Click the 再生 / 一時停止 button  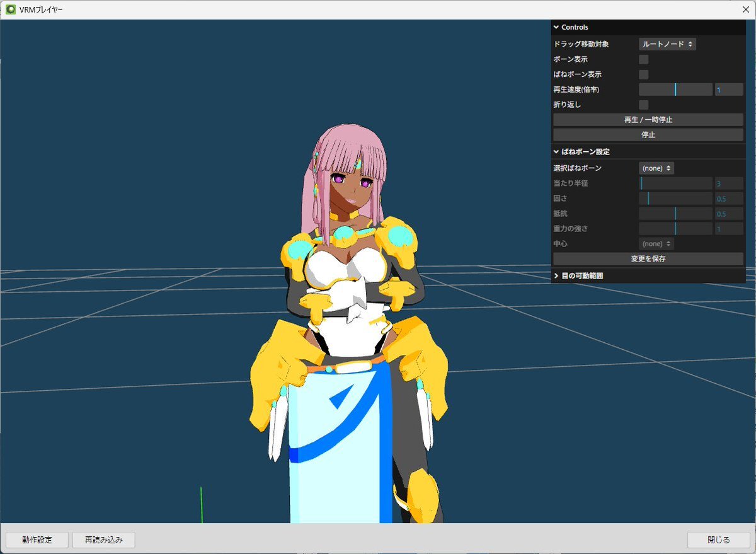648,120
